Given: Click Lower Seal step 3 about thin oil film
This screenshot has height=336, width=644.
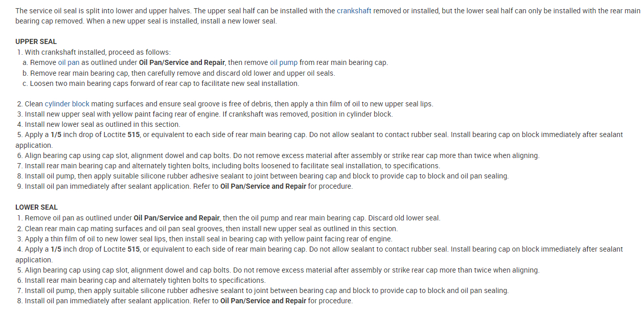Looking at the screenshot, I should (x=208, y=239).
